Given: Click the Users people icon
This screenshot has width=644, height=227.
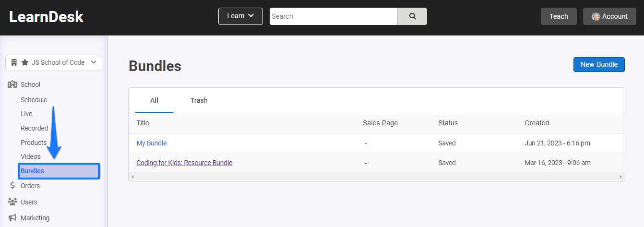Looking at the screenshot, I should (12, 202).
